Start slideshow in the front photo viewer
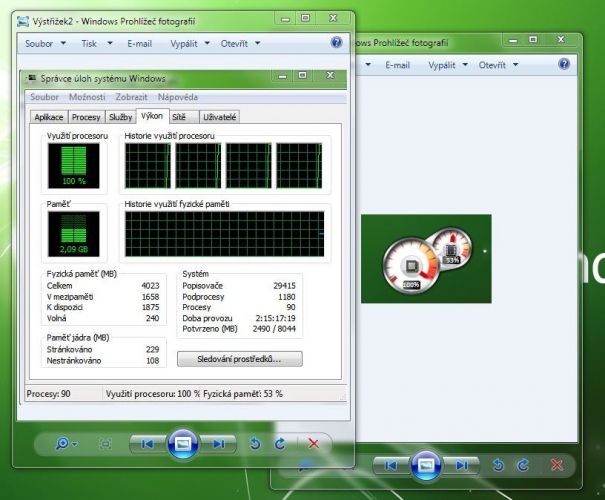Image resolution: width=605 pixels, height=500 pixels. [x=183, y=444]
